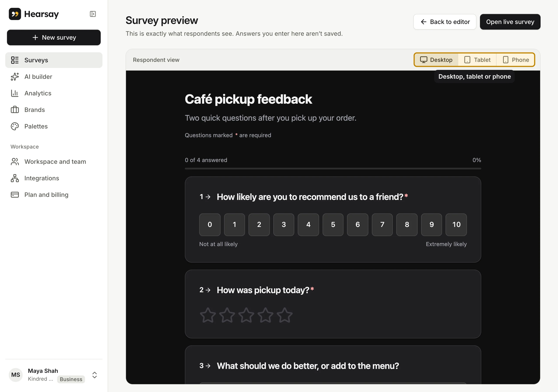Click the Hearsay quote-mark logo icon
This screenshot has width=558, height=392.
pyautogui.click(x=15, y=14)
